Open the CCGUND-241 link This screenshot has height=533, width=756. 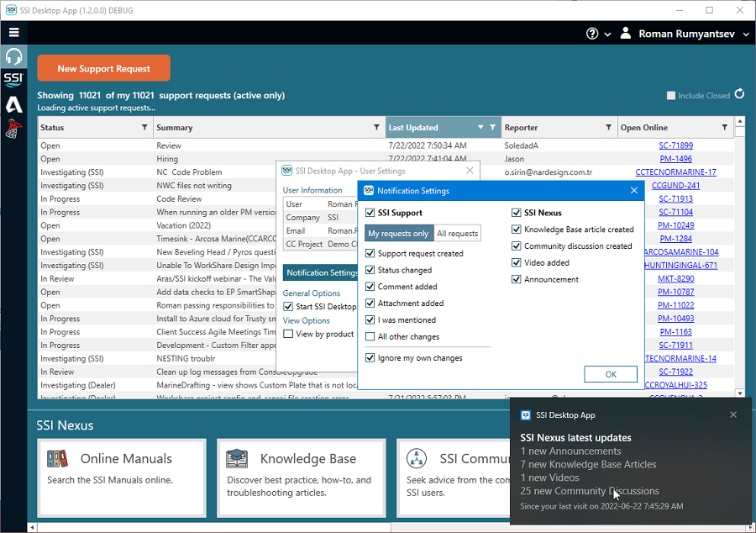point(675,185)
